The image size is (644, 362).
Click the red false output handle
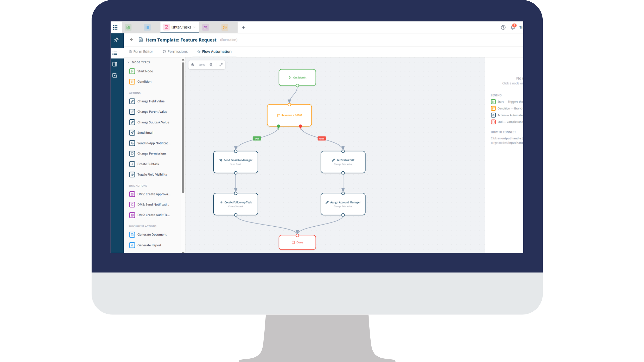[x=300, y=126]
